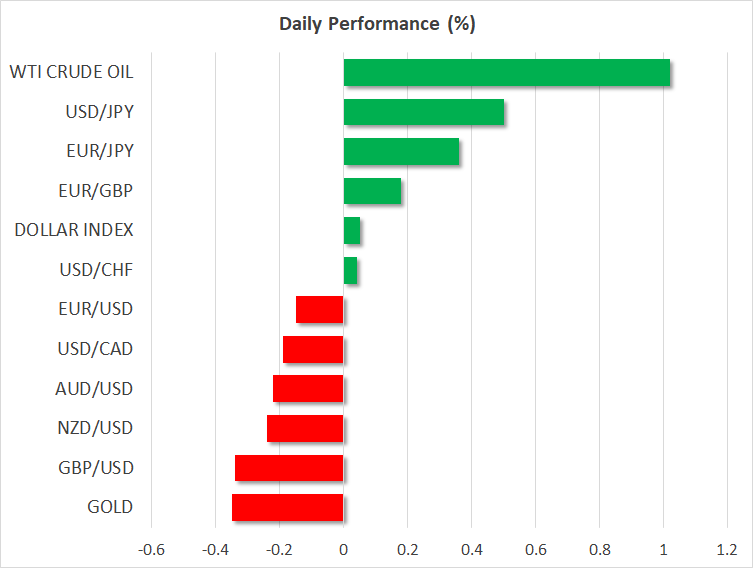Select the USD/JPY green bar
Screen dimensions: 753x568
[x=423, y=112]
